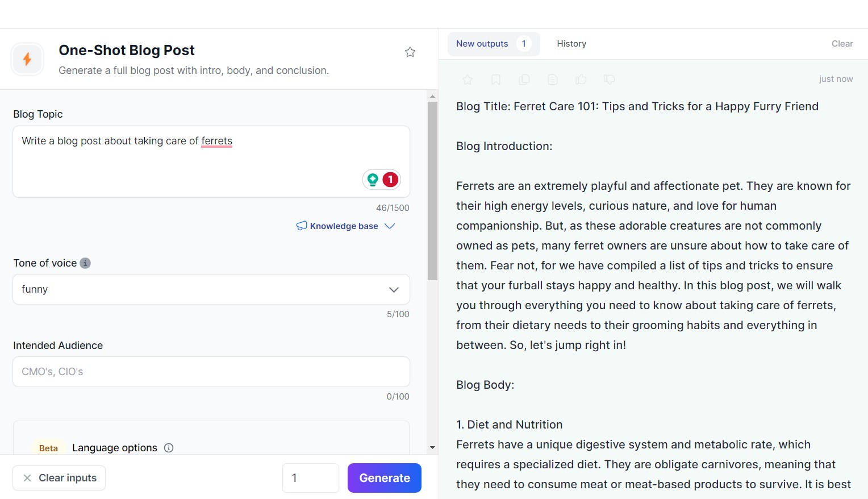Click the 'Blog Body:' heading
This screenshot has width=868, height=499.
[485, 385]
